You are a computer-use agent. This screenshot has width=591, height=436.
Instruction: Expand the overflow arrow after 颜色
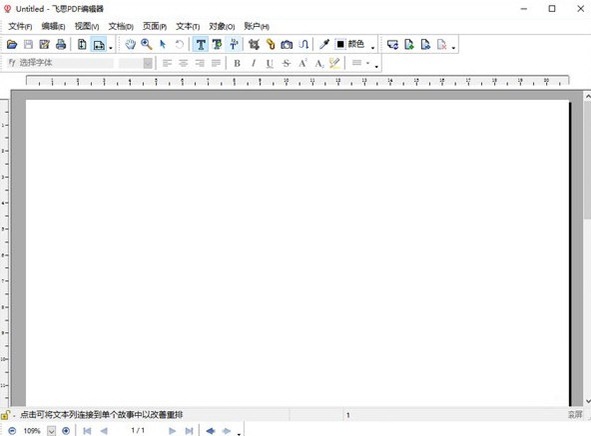373,47
